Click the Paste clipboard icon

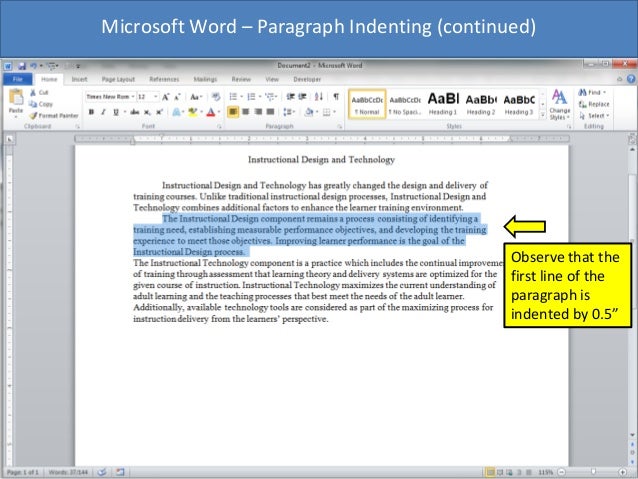click(x=16, y=98)
